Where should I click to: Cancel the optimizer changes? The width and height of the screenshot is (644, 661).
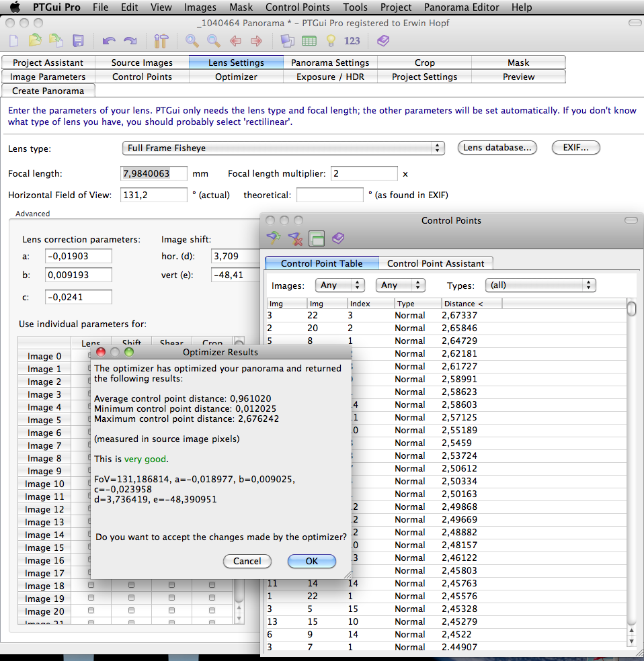(x=247, y=561)
